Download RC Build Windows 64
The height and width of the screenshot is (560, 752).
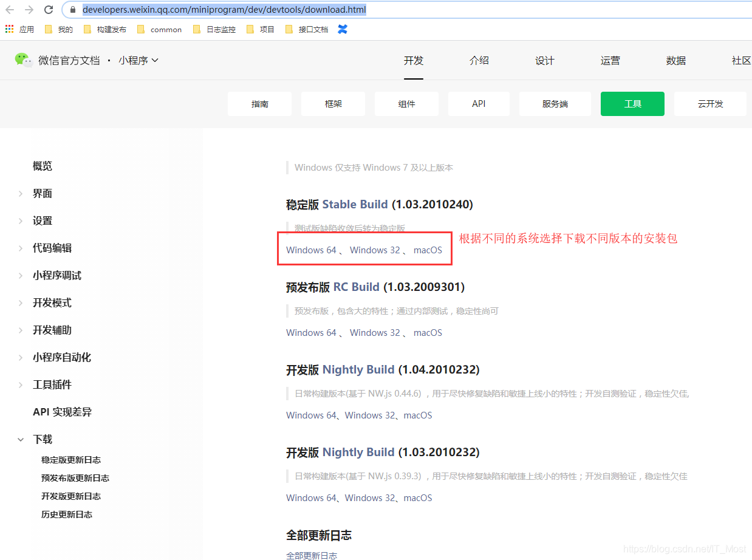click(311, 332)
